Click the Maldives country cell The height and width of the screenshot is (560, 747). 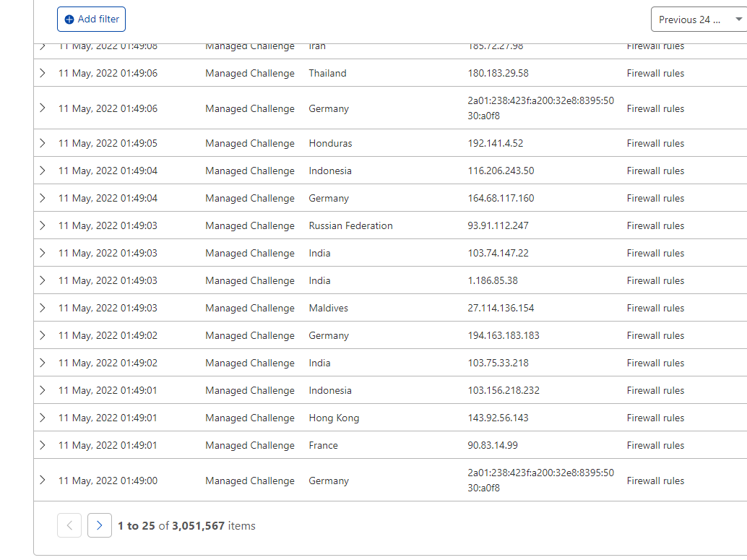pos(328,308)
